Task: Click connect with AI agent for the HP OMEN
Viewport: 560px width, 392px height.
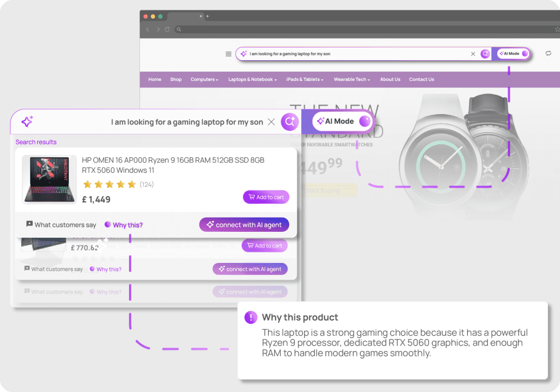Action: [x=244, y=225]
